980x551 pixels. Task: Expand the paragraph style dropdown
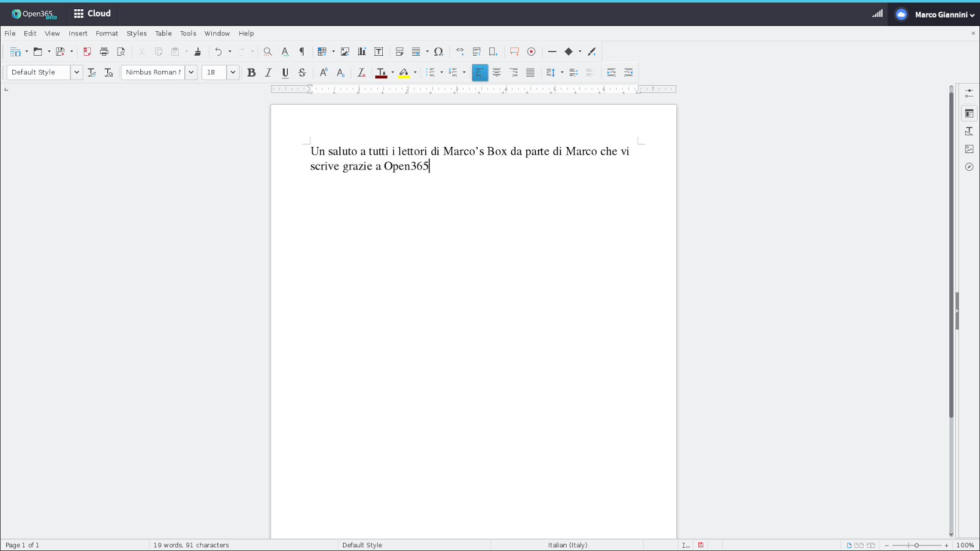pos(77,73)
